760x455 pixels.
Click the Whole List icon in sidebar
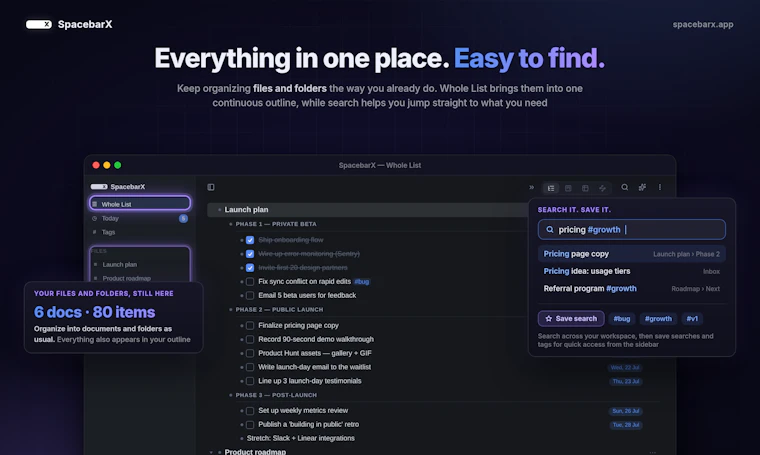[95, 204]
